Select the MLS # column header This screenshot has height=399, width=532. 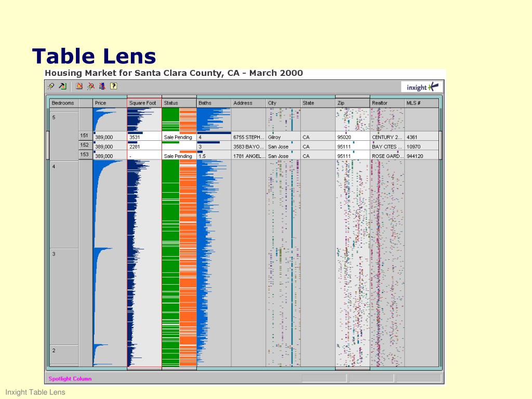[x=422, y=103]
